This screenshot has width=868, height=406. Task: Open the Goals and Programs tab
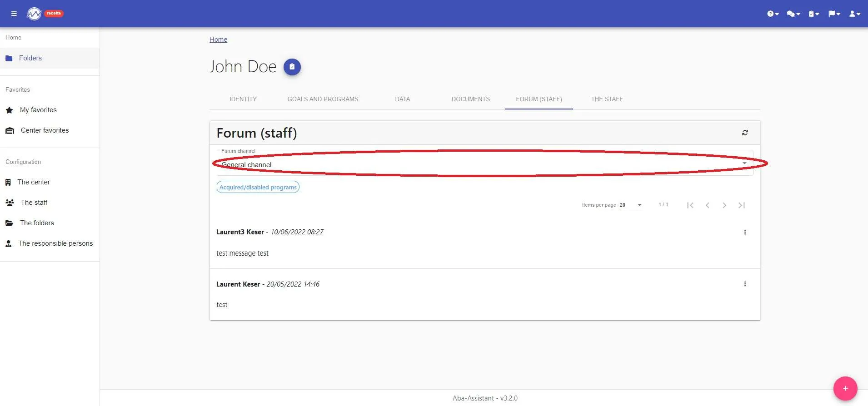323,99
